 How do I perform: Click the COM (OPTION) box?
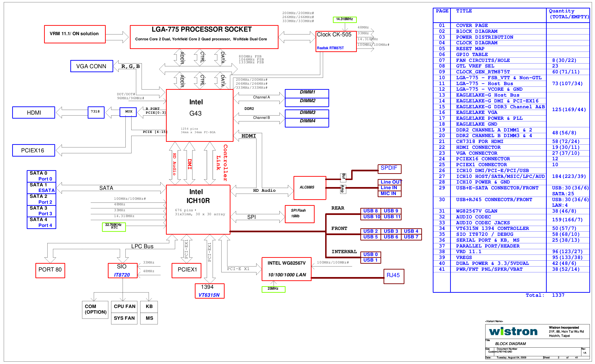click(x=95, y=310)
